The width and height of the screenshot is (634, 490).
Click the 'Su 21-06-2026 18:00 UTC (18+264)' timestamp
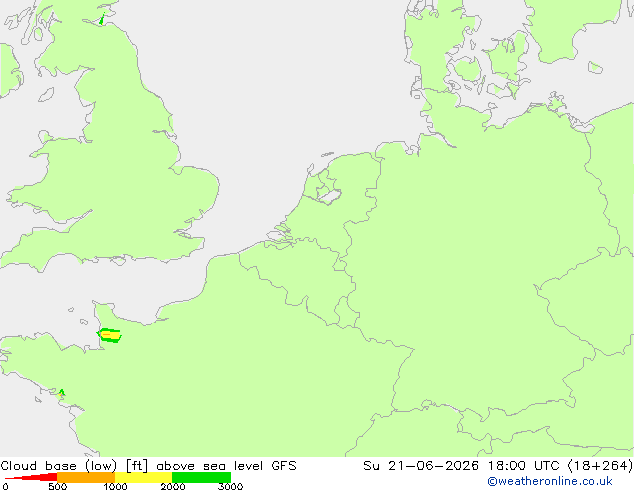click(498, 466)
